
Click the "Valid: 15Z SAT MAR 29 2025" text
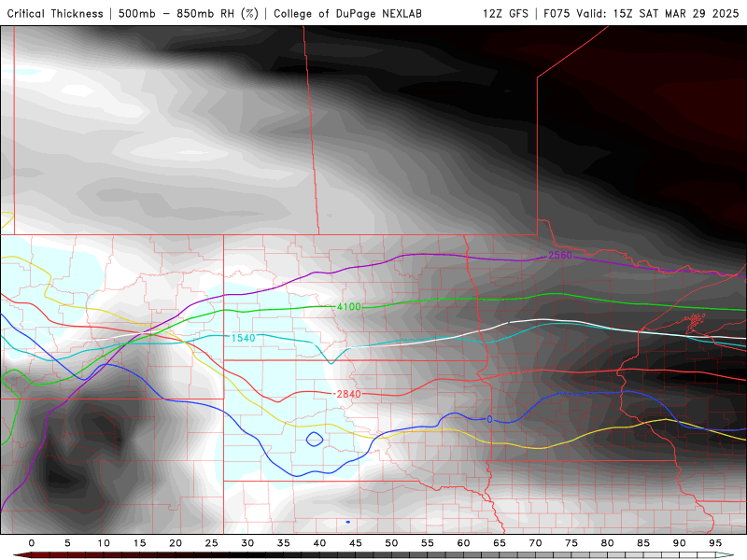(657, 13)
